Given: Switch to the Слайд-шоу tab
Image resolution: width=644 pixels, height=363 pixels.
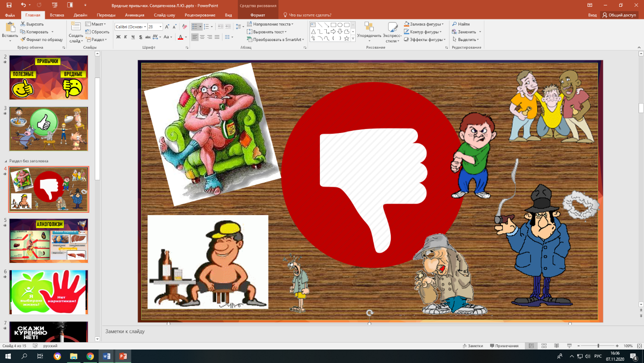Looking at the screenshot, I should pos(165,15).
